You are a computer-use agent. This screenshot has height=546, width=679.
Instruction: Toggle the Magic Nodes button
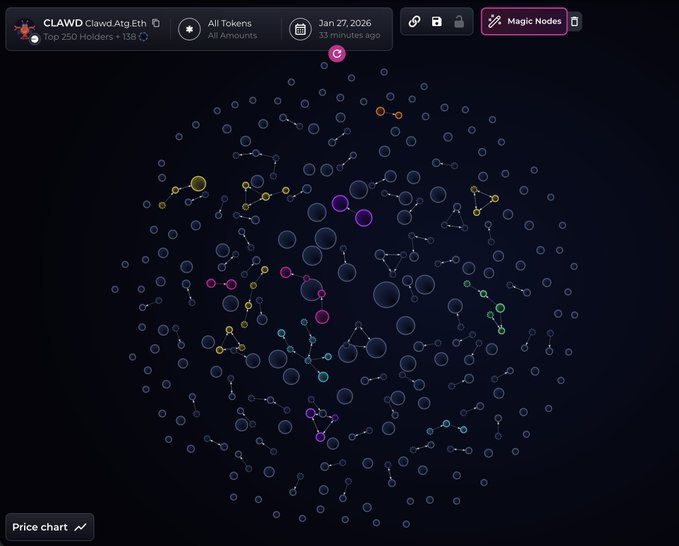(524, 21)
